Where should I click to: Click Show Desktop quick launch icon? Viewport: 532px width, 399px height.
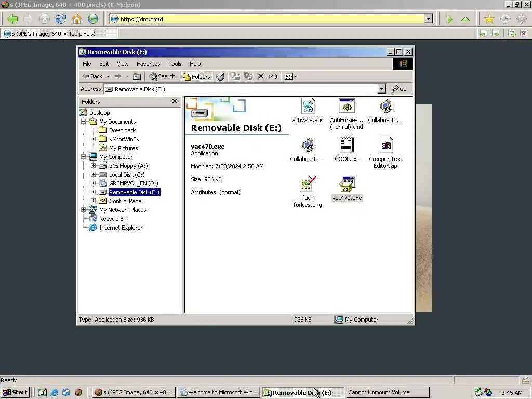(x=43, y=392)
